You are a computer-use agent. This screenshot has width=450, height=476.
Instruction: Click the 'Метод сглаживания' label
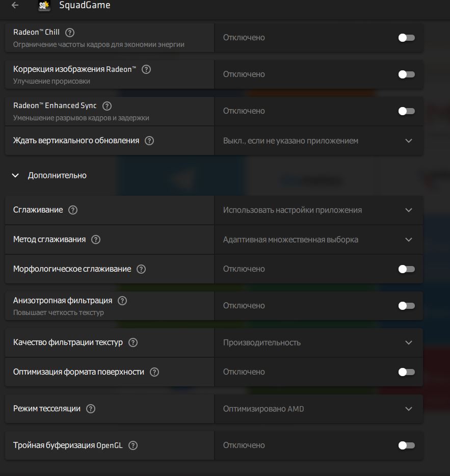pos(49,240)
